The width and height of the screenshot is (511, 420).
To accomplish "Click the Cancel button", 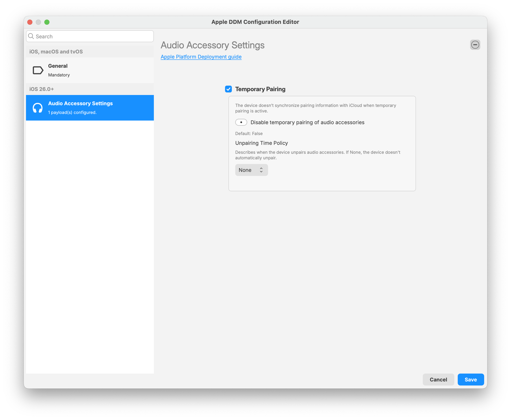I will pos(438,380).
